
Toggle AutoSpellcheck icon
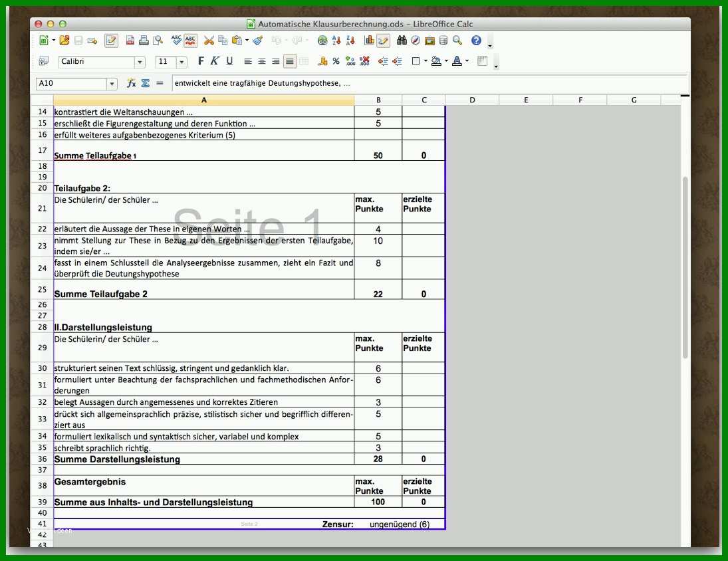pyautogui.click(x=190, y=41)
